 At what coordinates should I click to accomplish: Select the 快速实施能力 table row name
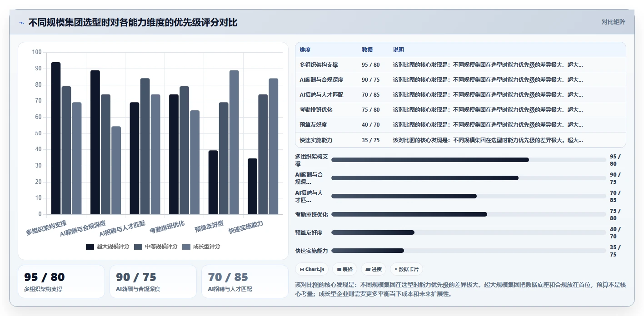tap(316, 140)
